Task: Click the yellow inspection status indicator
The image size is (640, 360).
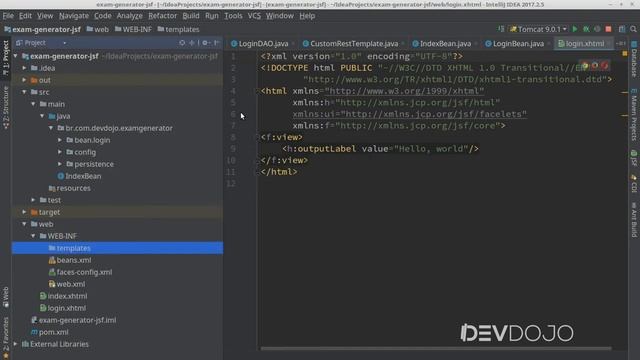Action: click(624, 54)
